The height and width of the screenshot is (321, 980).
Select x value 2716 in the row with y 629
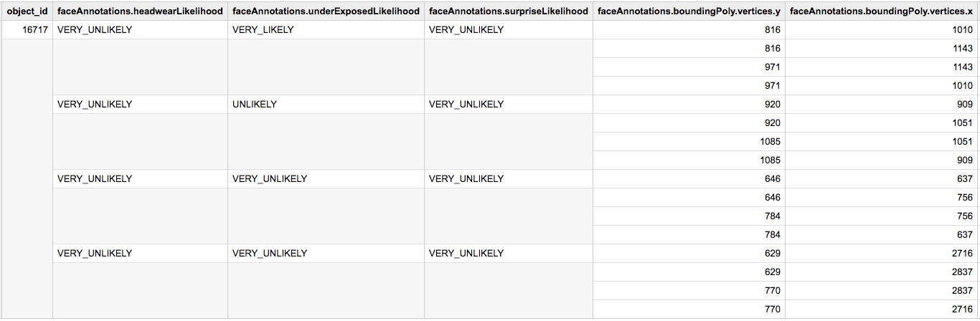[958, 254]
